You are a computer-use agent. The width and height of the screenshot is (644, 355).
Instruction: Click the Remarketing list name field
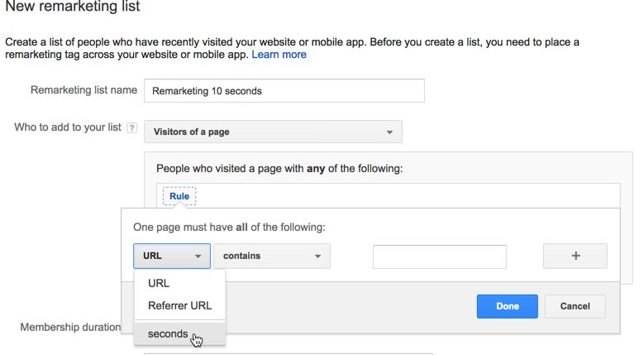coord(284,91)
